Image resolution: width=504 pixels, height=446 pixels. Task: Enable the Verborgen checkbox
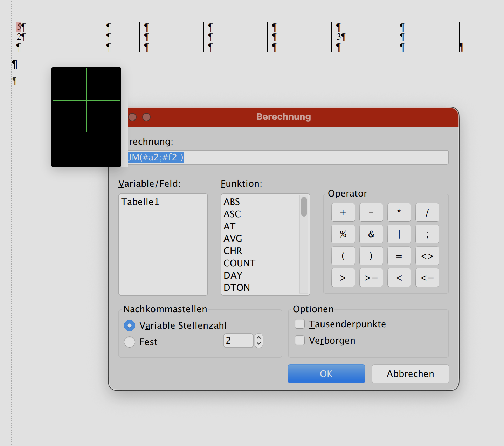(x=300, y=340)
